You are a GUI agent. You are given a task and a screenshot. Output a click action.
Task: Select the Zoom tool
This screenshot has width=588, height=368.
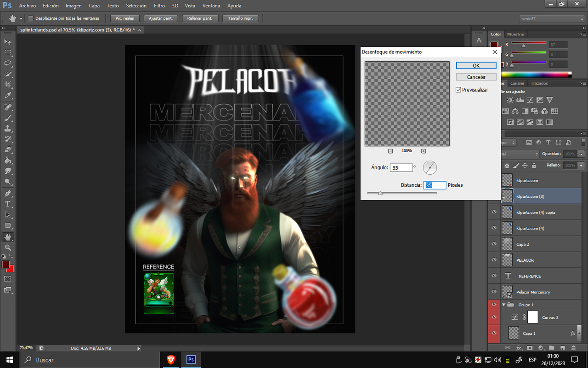8,247
